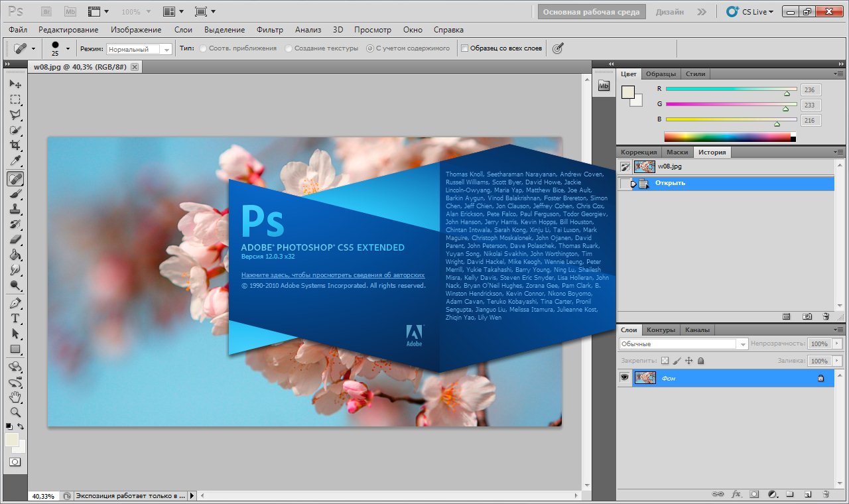This screenshot has height=504, width=849.
Task: Toggle tablet pressure size control button
Action: [x=558, y=48]
